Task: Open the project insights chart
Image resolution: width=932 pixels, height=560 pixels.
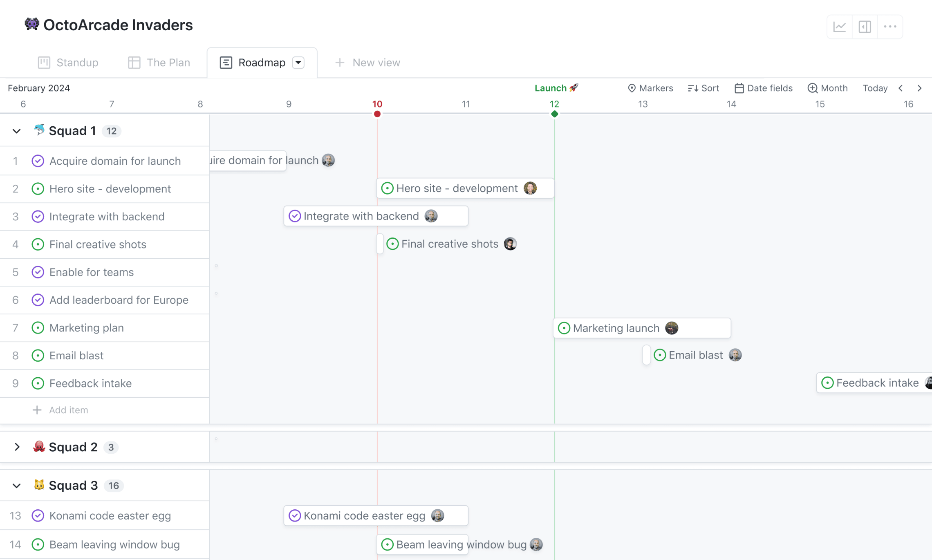Action: point(839,26)
